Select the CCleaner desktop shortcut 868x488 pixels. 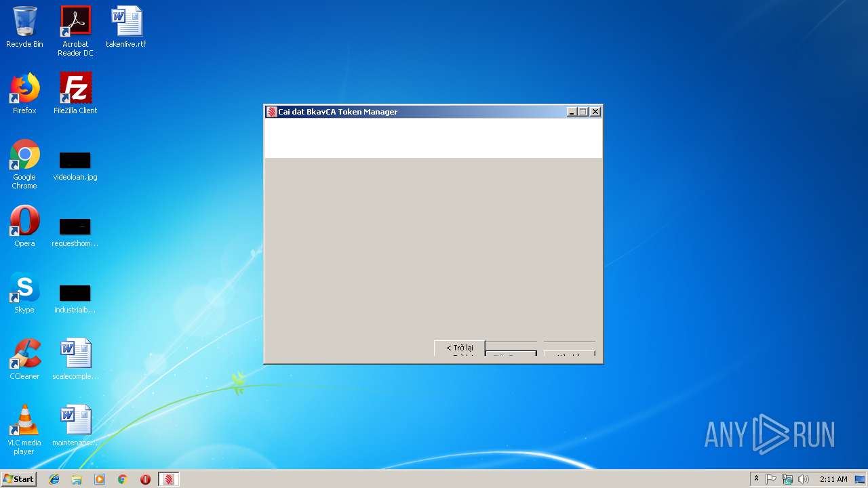pos(24,359)
